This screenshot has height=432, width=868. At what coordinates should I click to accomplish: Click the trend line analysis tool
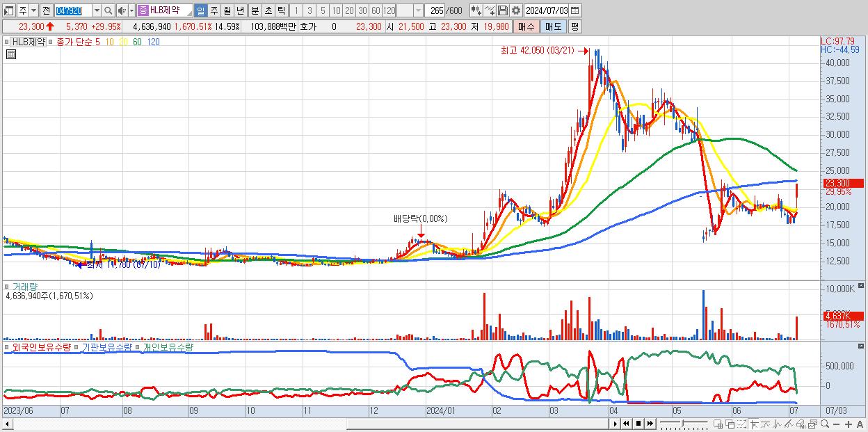[766, 424]
